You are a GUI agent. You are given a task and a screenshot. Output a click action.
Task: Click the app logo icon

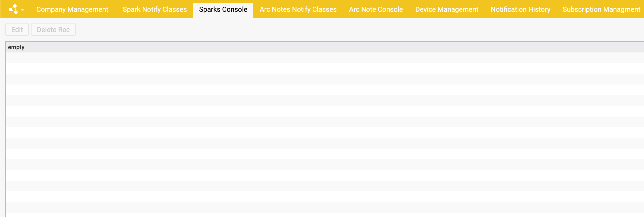tap(13, 9)
